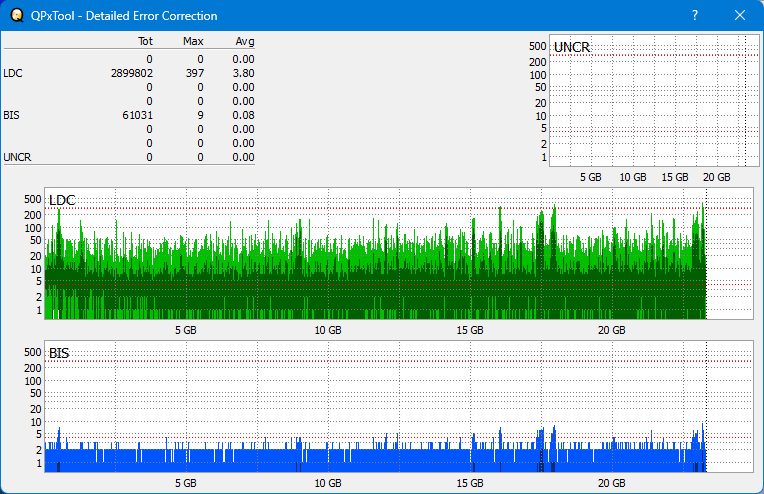
Task: Select the LDC total value 2899802
Action: [x=132, y=73]
